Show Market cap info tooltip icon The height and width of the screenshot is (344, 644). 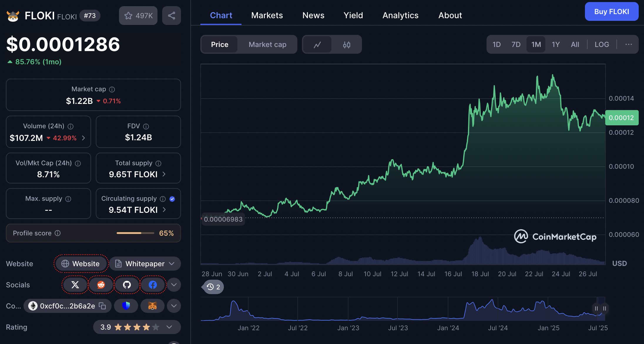click(x=112, y=90)
